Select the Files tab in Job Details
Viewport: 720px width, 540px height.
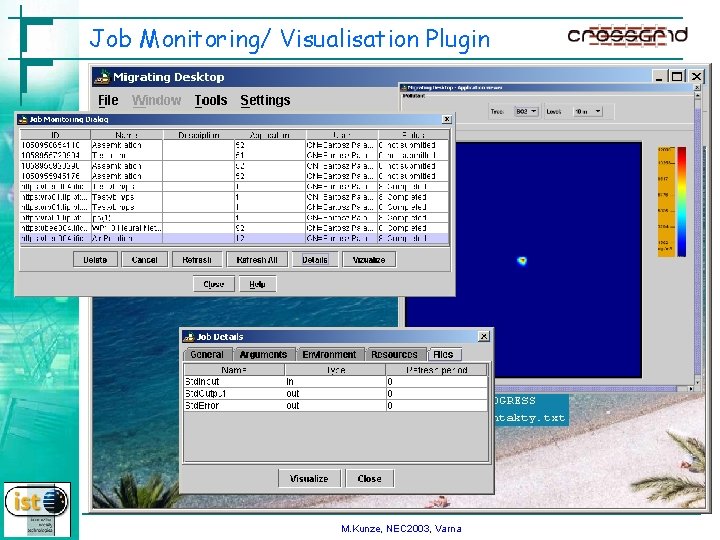[443, 354]
